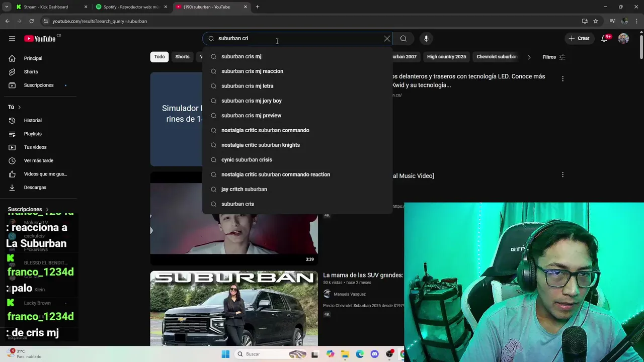Choose suggestion "nostalgia critic suburban commando reaction"
This screenshot has width=644, height=362.
(297, 174)
